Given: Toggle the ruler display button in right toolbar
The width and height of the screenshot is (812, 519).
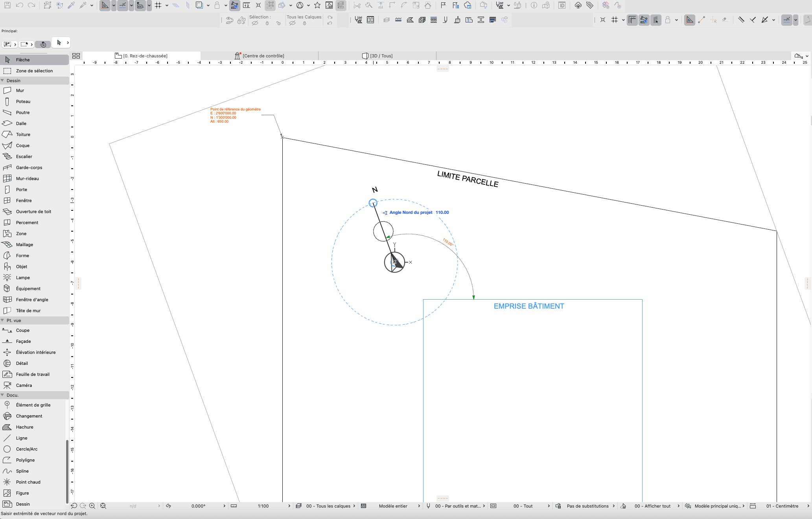Looking at the screenshot, I should pos(632,20).
